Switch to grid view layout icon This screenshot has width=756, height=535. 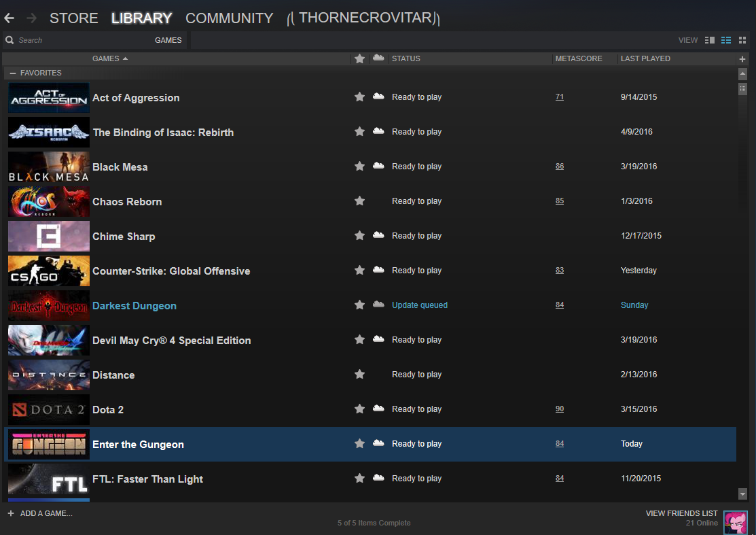pos(742,40)
